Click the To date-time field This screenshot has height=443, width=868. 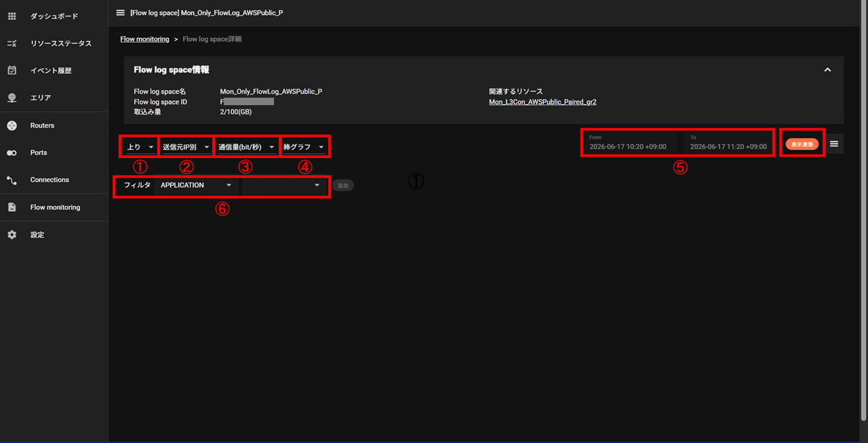pyautogui.click(x=728, y=143)
